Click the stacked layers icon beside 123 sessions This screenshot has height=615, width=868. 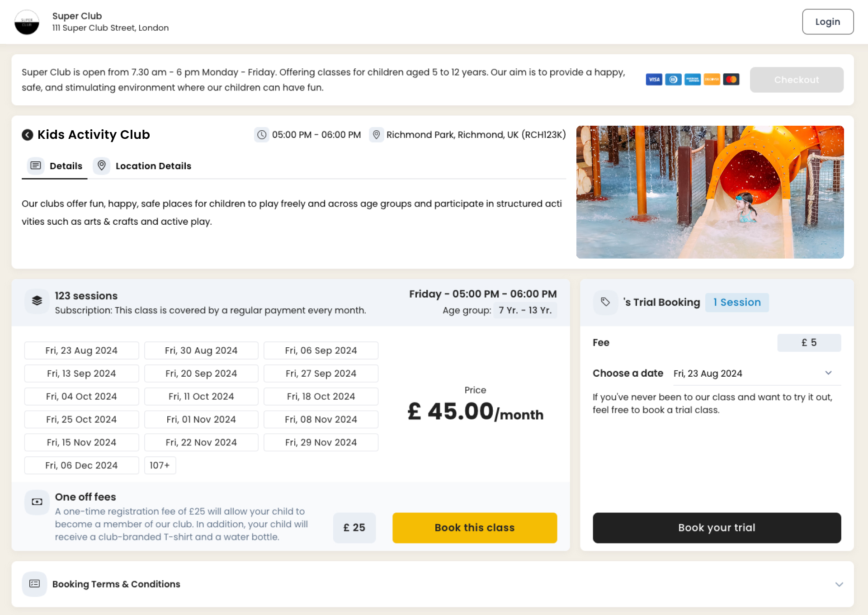tap(37, 301)
